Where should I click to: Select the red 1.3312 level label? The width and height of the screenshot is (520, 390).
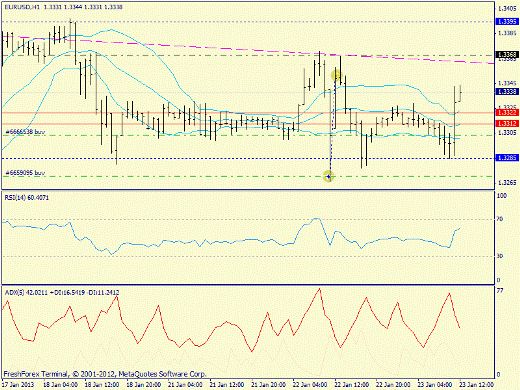(507, 124)
